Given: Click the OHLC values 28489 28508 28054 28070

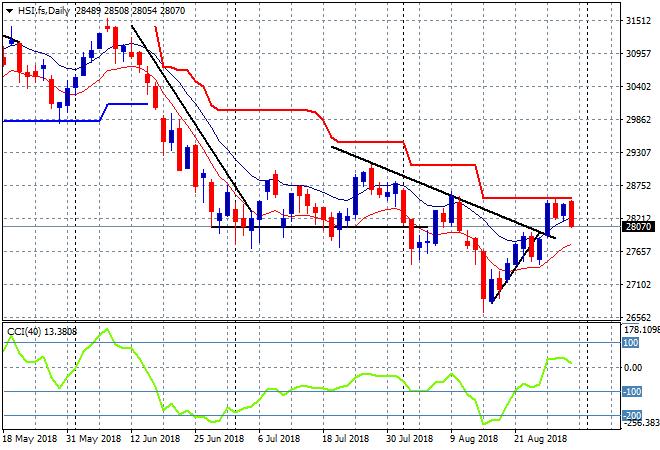Looking at the screenshot, I should coord(130,11).
